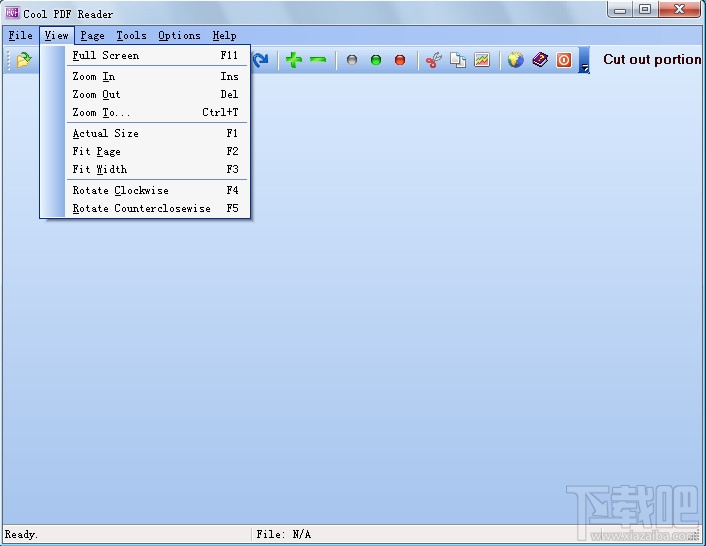Image resolution: width=706 pixels, height=546 pixels.
Task: Click the blue rotate arrow icon
Action: point(261,60)
